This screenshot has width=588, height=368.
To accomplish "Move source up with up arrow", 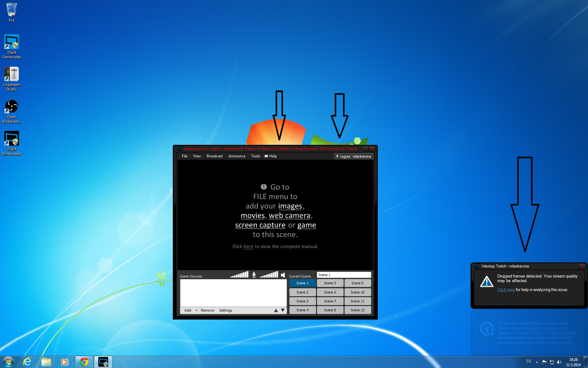I will coord(276,310).
